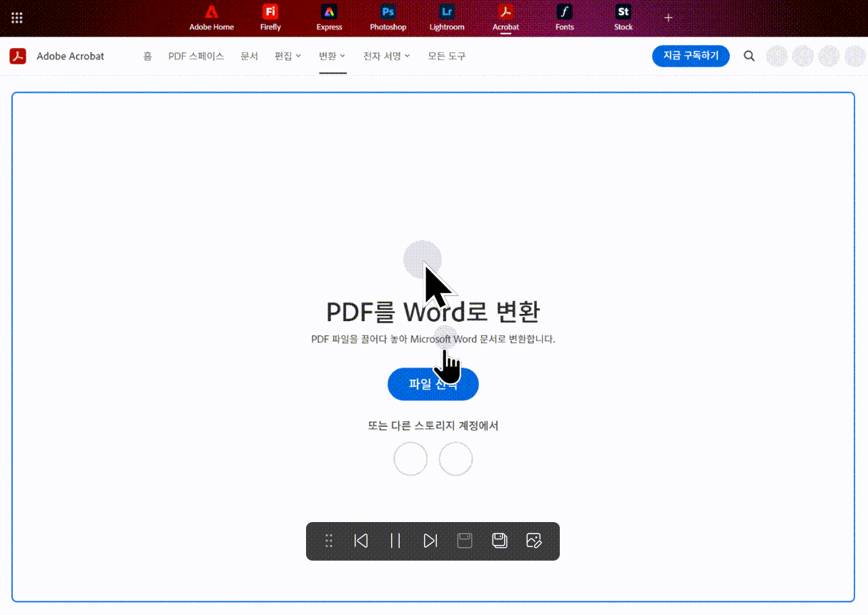
Task: Open PDF 스페이스 tab
Action: [x=196, y=56]
